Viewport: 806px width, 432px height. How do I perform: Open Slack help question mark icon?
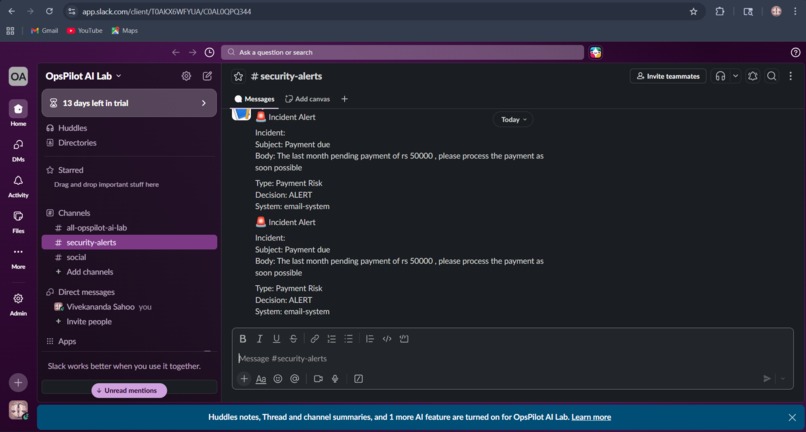pyautogui.click(x=795, y=52)
